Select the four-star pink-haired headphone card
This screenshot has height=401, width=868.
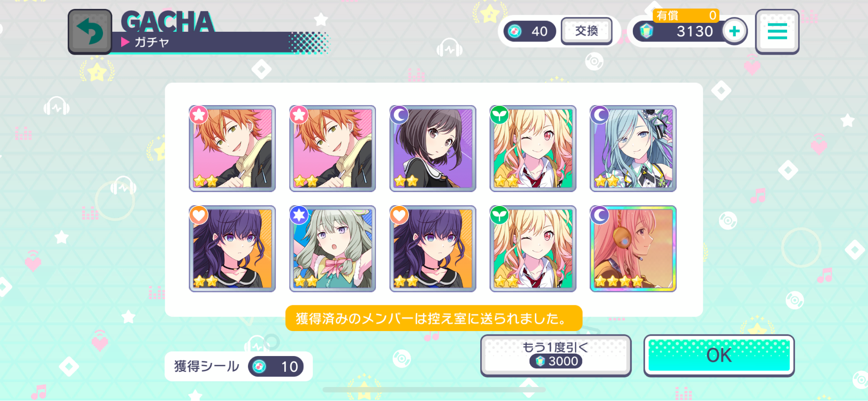pyautogui.click(x=633, y=249)
